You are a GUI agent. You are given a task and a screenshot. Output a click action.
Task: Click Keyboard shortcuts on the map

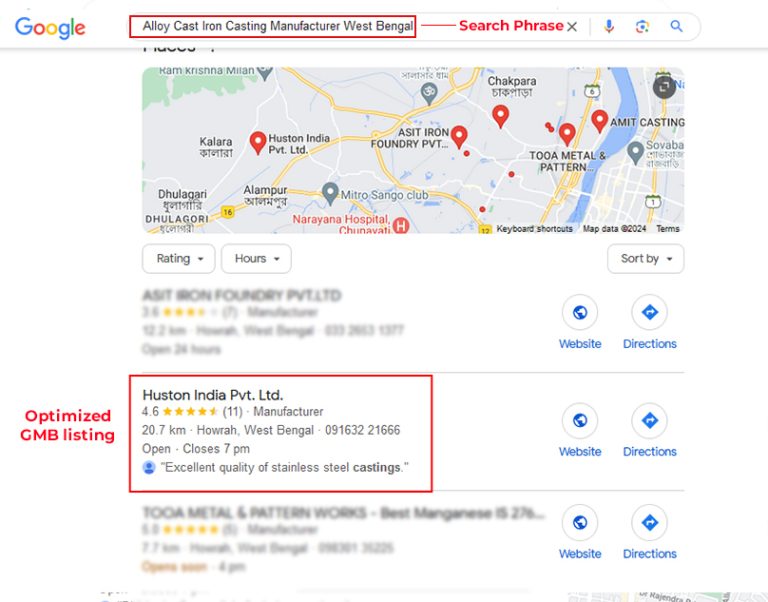point(534,229)
